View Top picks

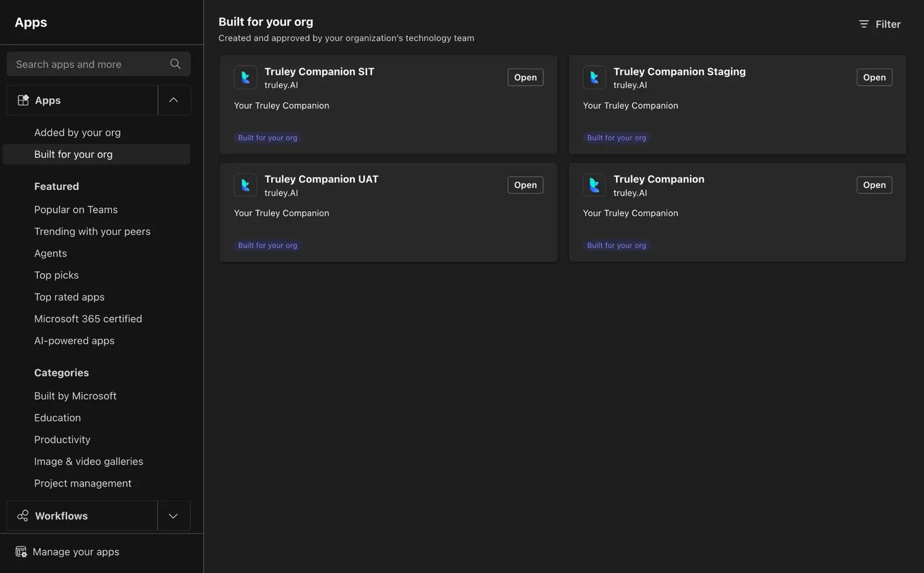[56, 275]
